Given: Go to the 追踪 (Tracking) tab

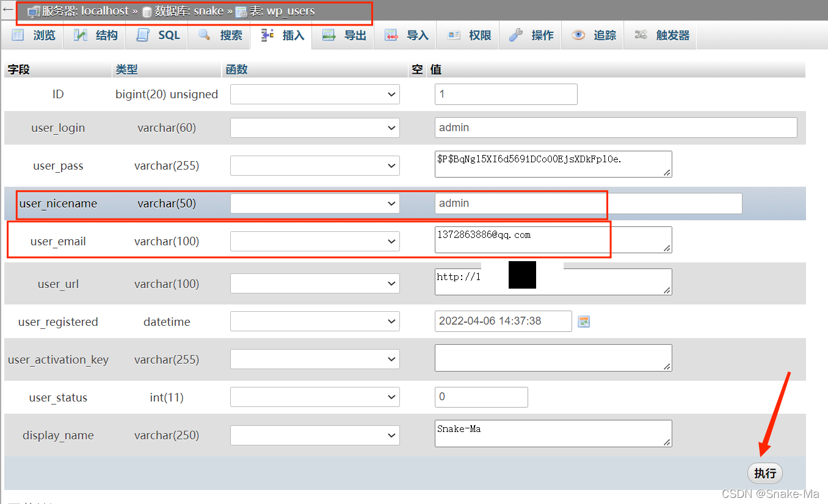Looking at the screenshot, I should point(594,35).
